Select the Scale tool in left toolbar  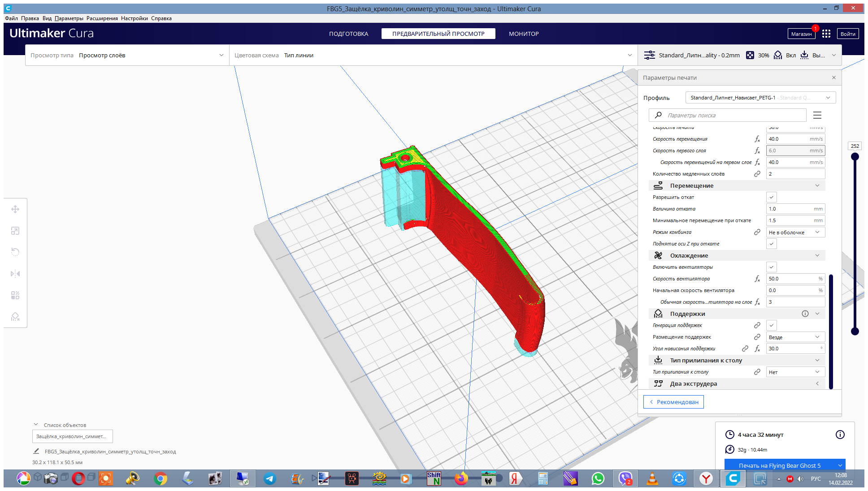[x=15, y=231]
